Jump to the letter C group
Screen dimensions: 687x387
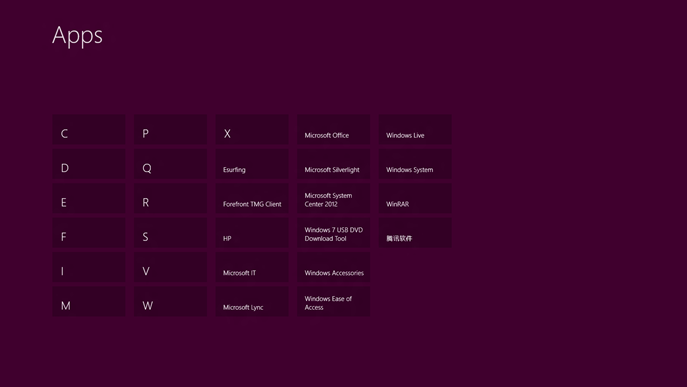pyautogui.click(x=89, y=130)
